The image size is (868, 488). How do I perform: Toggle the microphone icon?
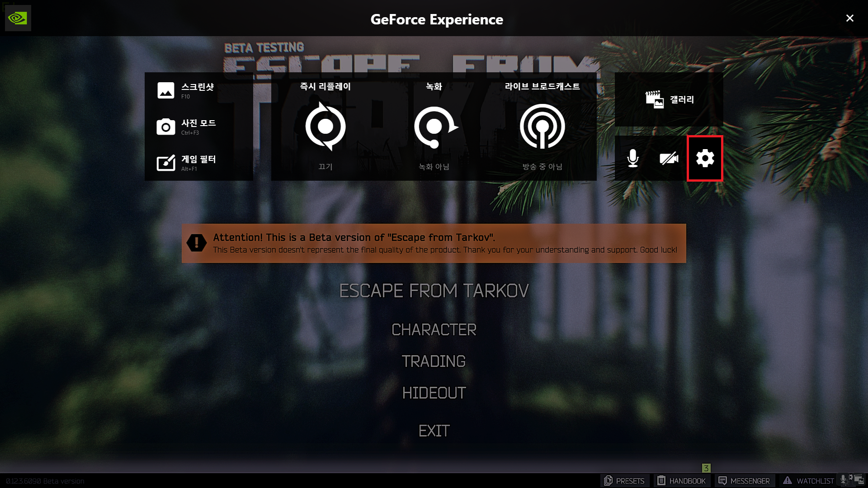(633, 158)
